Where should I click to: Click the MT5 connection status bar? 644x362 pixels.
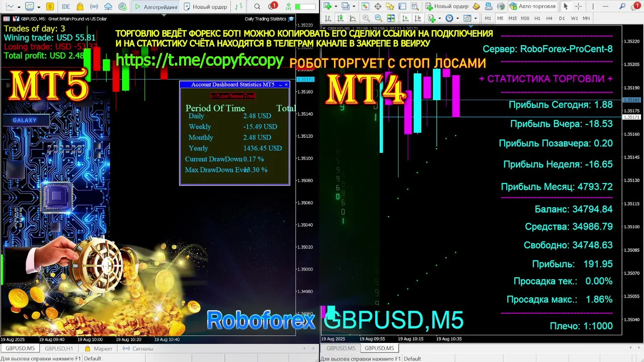pos(305,7)
